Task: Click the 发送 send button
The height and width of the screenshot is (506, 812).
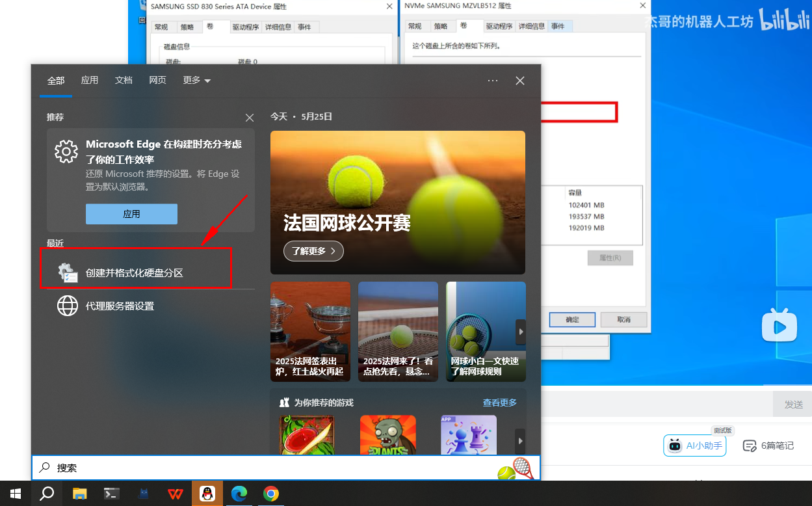Action: coord(792,404)
